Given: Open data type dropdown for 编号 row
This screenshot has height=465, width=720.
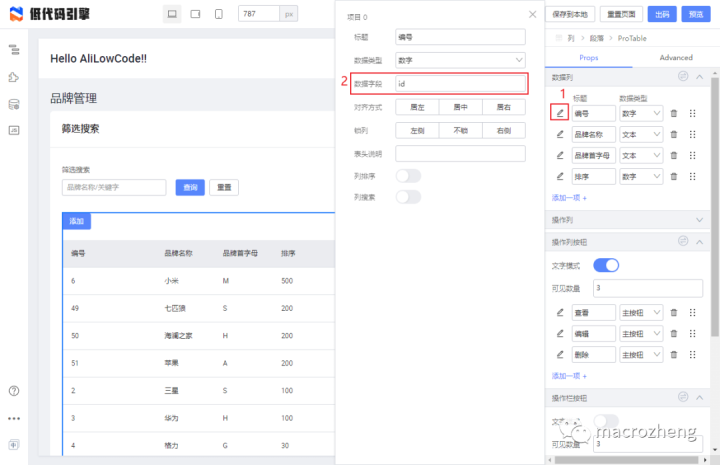Looking at the screenshot, I should tap(641, 113).
